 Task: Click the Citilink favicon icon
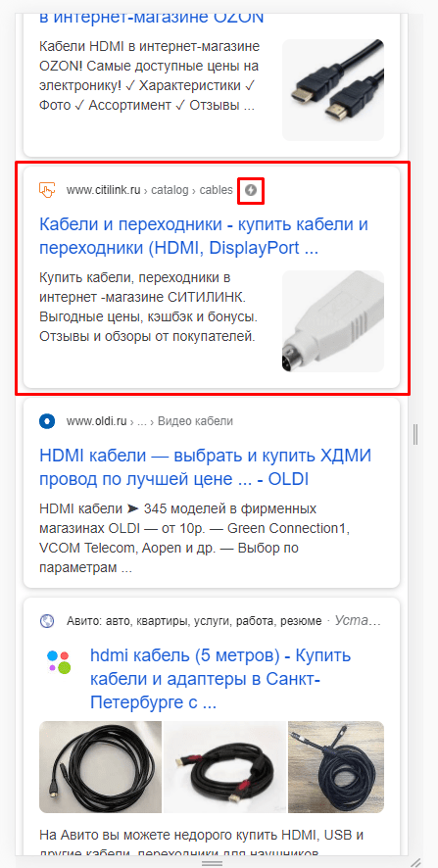click(x=48, y=190)
